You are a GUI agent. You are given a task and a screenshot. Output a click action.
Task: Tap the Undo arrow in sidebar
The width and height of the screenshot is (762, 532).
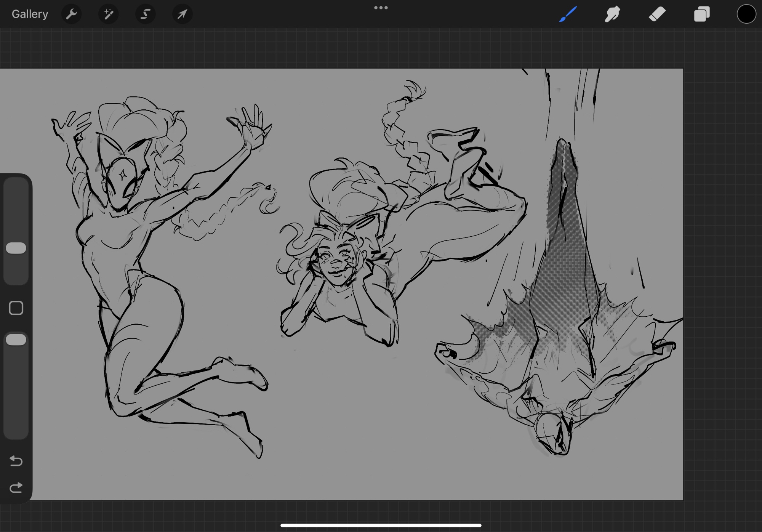[16, 461]
